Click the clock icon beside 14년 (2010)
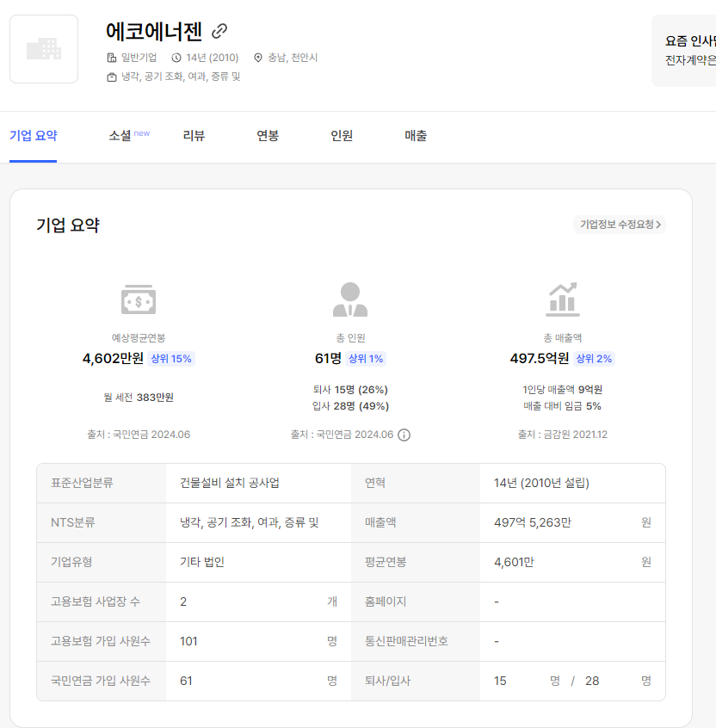Viewport: 716px width, 728px height. (x=176, y=58)
